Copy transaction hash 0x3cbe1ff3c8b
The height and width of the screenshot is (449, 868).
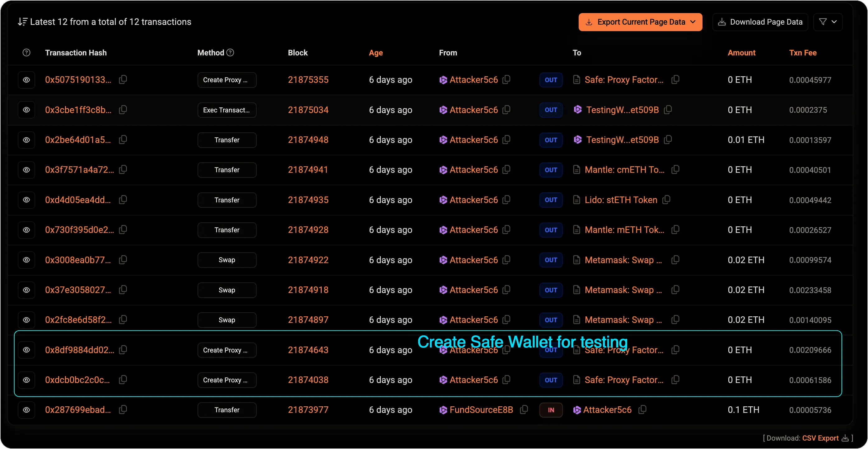pyautogui.click(x=123, y=110)
